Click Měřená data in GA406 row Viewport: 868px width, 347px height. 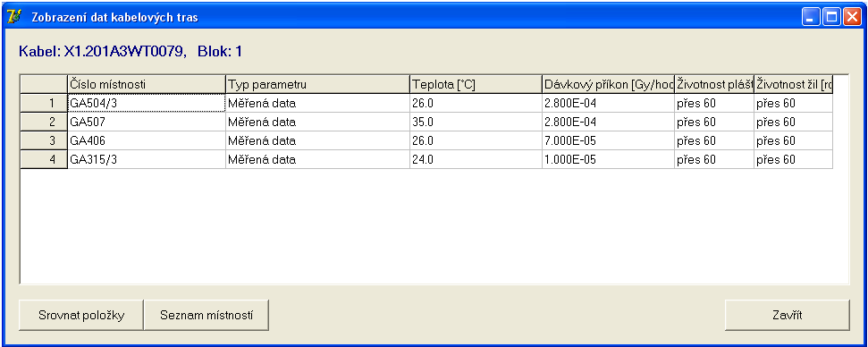coord(317,140)
